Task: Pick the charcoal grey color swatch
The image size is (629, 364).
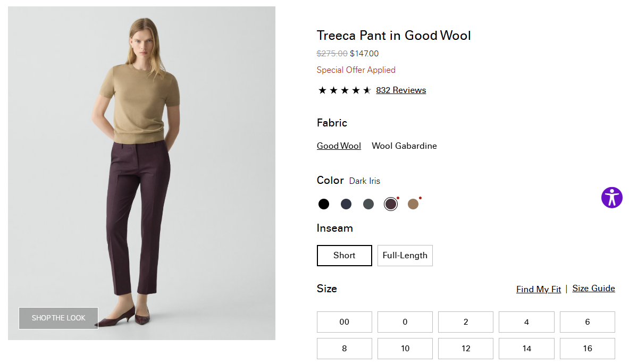Action: [x=368, y=204]
